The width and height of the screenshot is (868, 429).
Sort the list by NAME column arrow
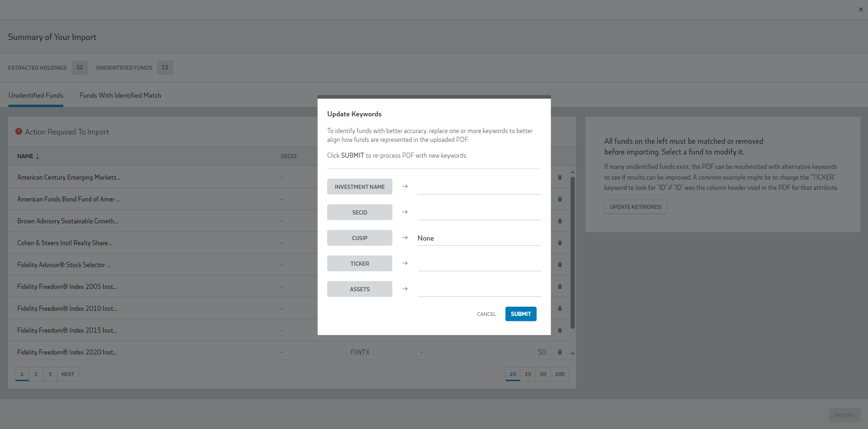[x=38, y=156]
